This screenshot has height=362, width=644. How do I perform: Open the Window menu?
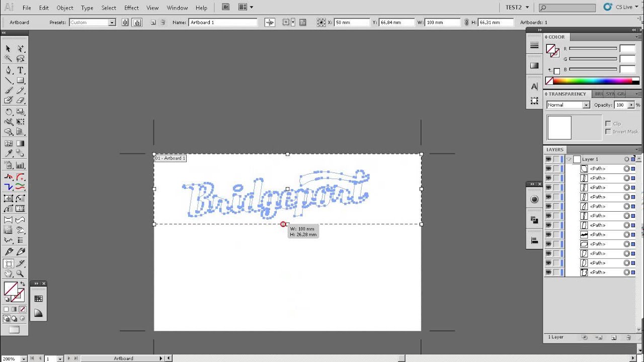click(x=177, y=8)
